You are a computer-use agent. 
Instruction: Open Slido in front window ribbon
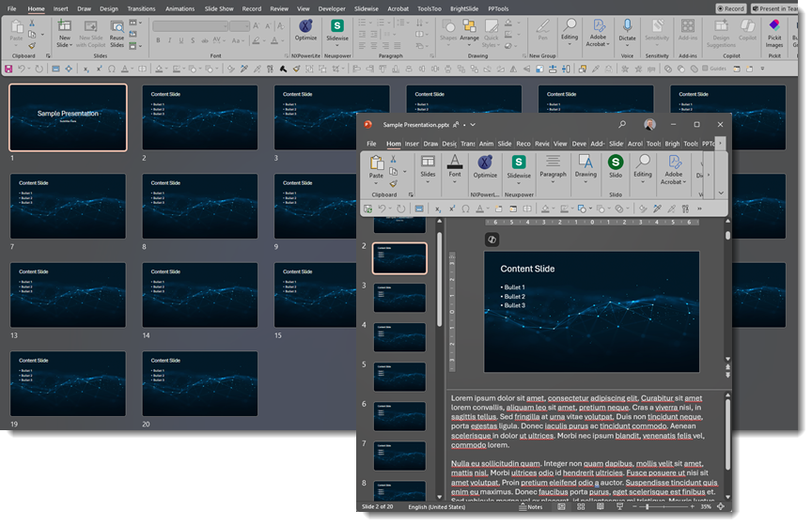pos(616,166)
